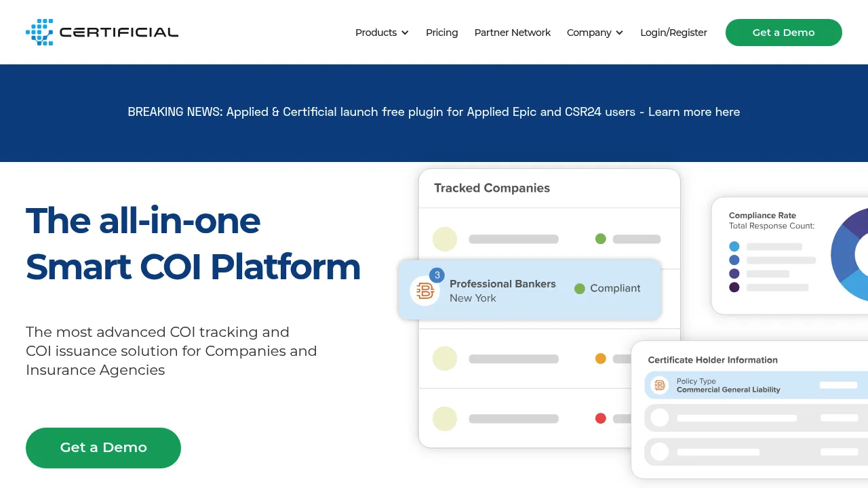This screenshot has height=488, width=868.
Task: Open the breaking news Learn more banner
Action: coord(434,112)
